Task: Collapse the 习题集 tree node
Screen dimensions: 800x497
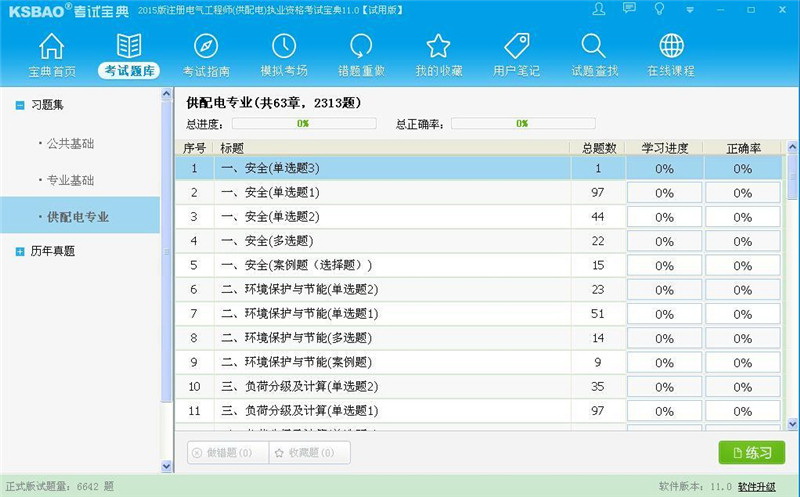Action: click(20, 106)
